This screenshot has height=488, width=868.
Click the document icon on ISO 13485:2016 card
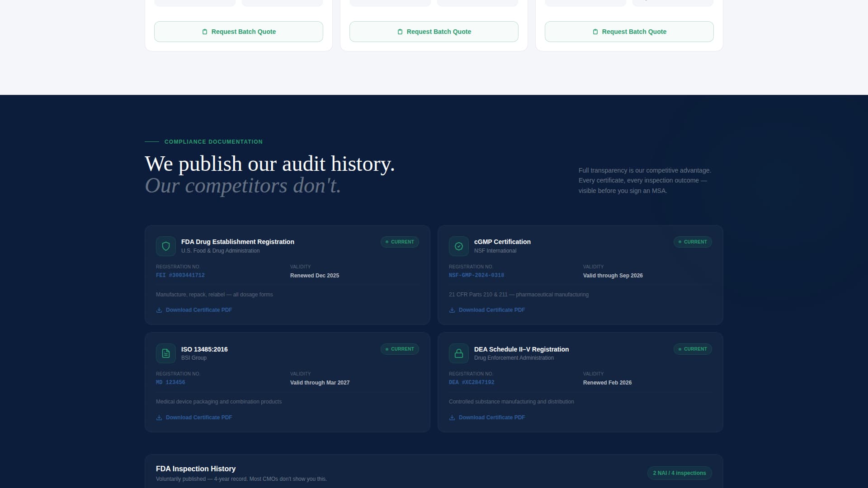tap(165, 353)
